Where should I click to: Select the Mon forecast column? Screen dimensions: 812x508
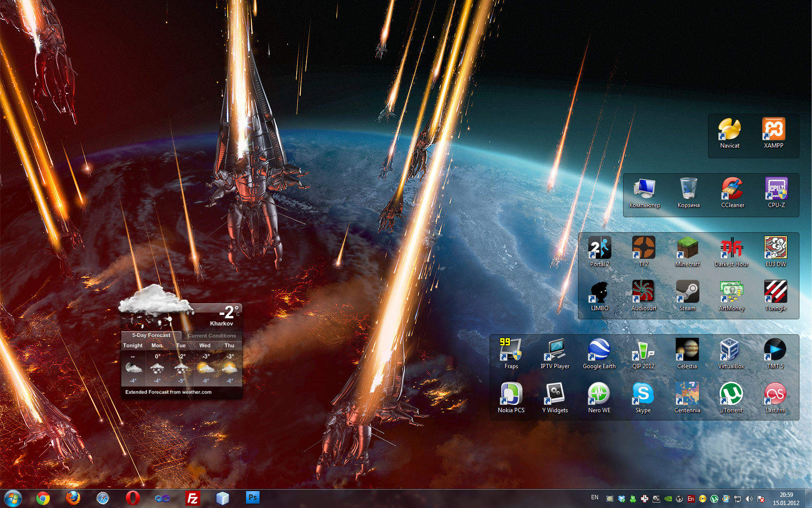coord(157,363)
